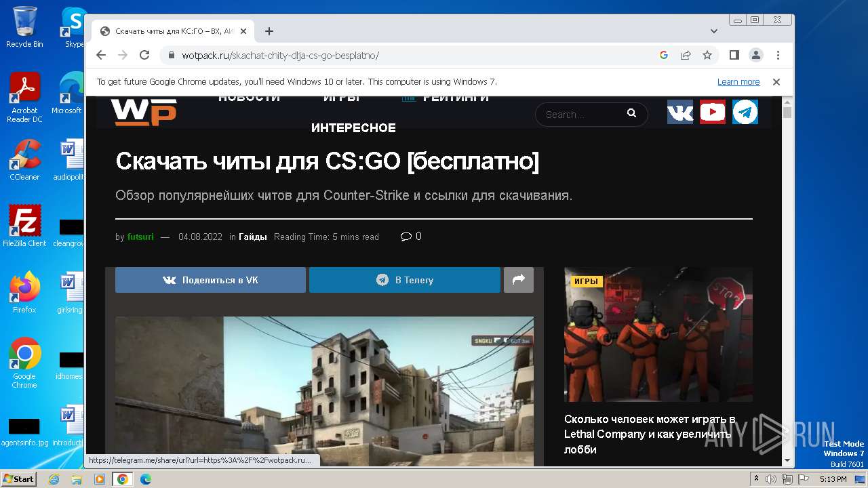Click the address bar URL
This screenshot has height=488, width=868.
pyautogui.click(x=280, y=56)
